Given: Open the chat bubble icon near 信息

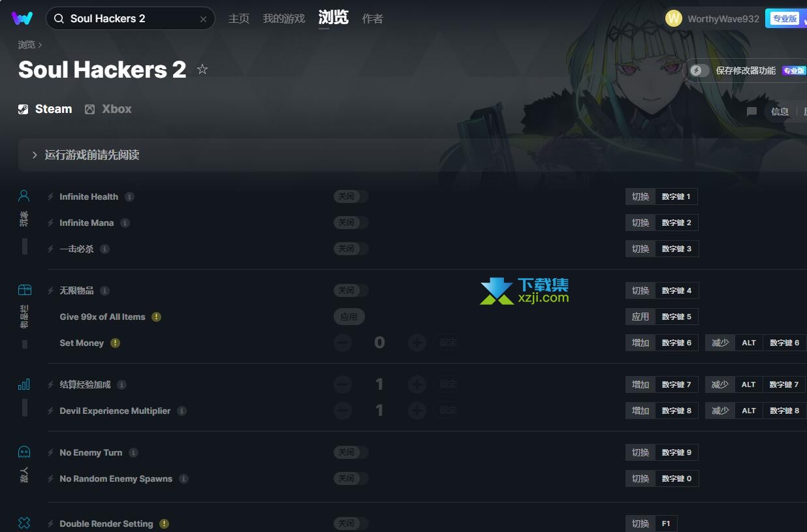Looking at the screenshot, I should (x=752, y=112).
